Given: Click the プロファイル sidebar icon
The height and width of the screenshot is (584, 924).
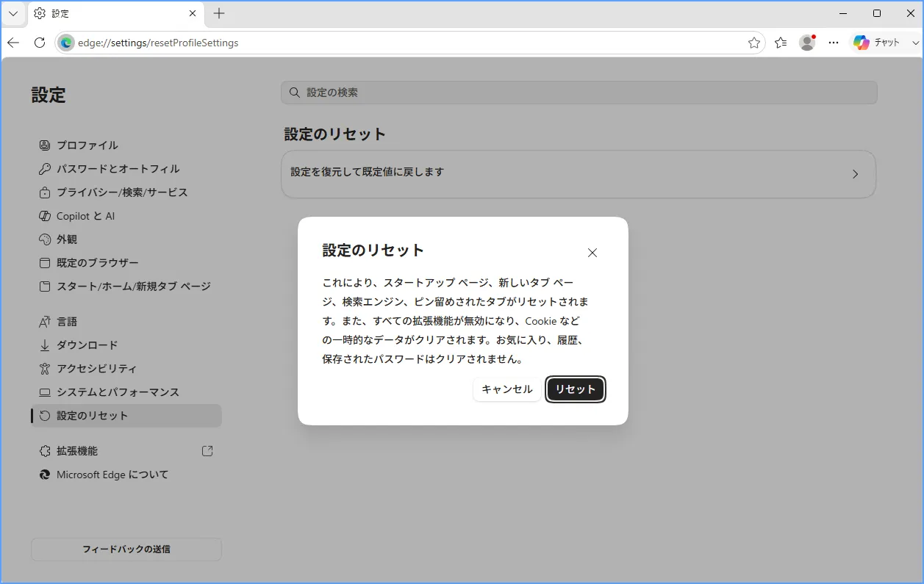Looking at the screenshot, I should coord(45,145).
